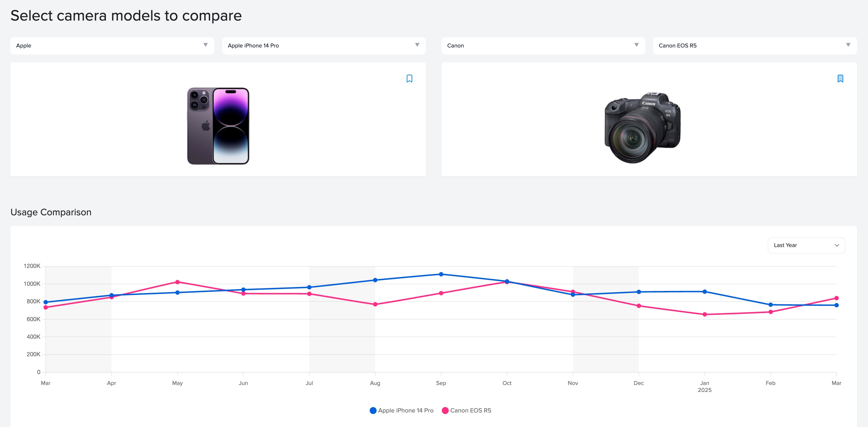Click the pink legend dot for Canon EOS R5
The height and width of the screenshot is (427, 868).
pyautogui.click(x=446, y=410)
